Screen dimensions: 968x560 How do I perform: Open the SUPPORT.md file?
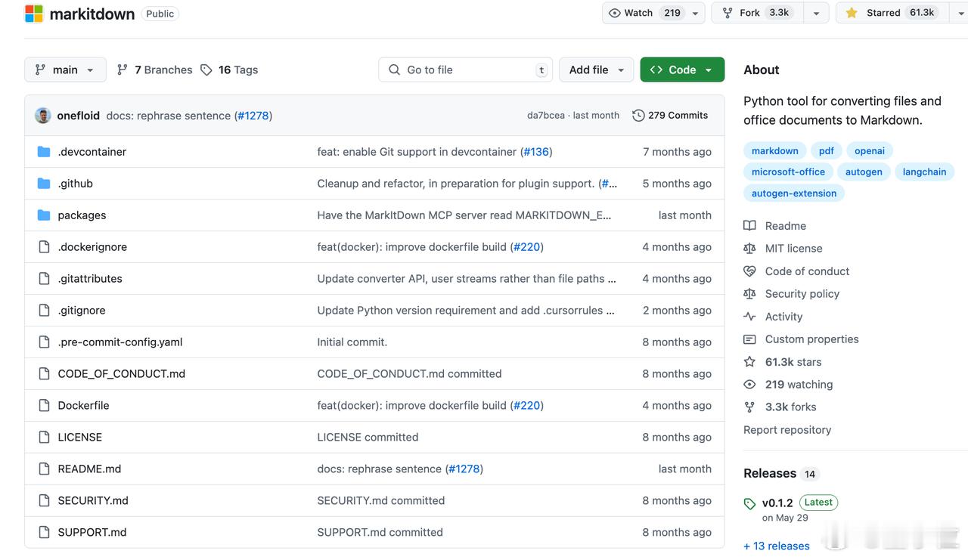[x=92, y=533]
